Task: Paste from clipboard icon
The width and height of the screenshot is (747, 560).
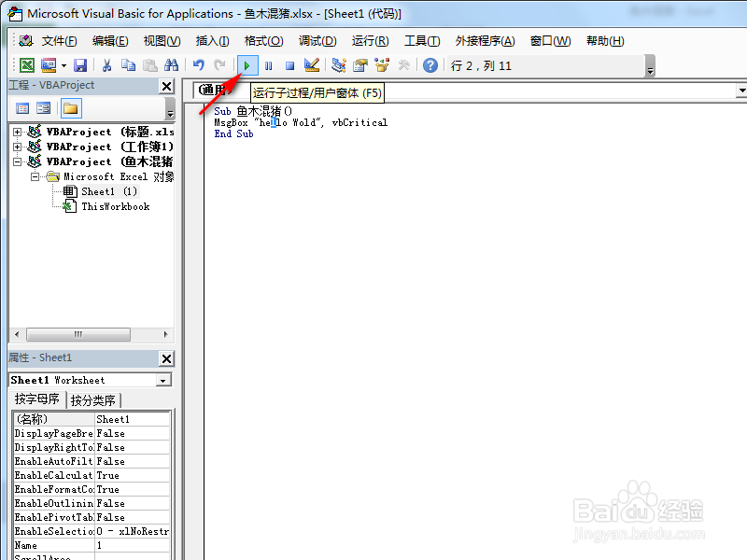Action: [150, 65]
